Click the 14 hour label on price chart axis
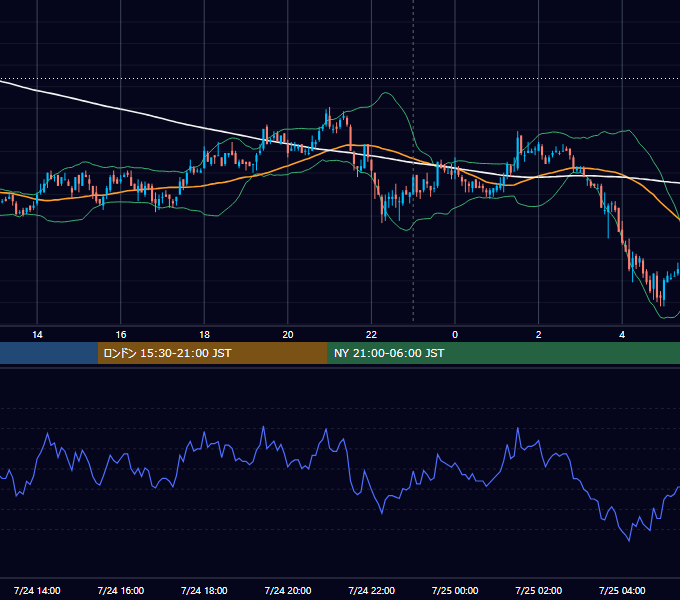 (x=37, y=335)
